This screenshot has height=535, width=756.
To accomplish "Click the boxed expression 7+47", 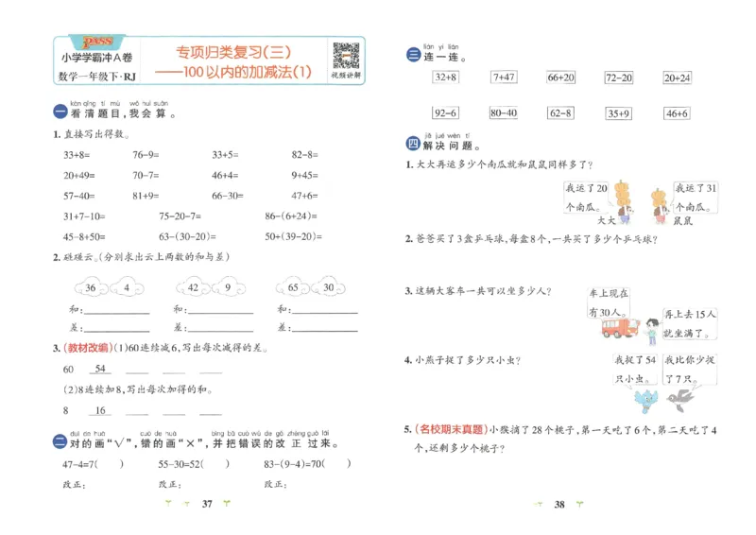I will [504, 78].
